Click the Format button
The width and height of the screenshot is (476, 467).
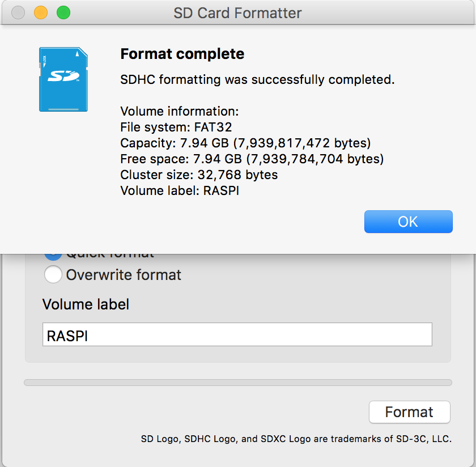tap(409, 412)
